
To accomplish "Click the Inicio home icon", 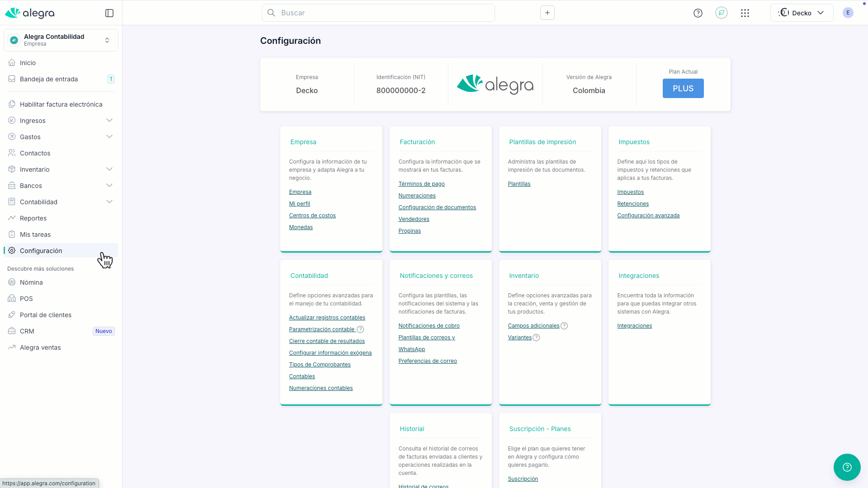I will [11, 62].
